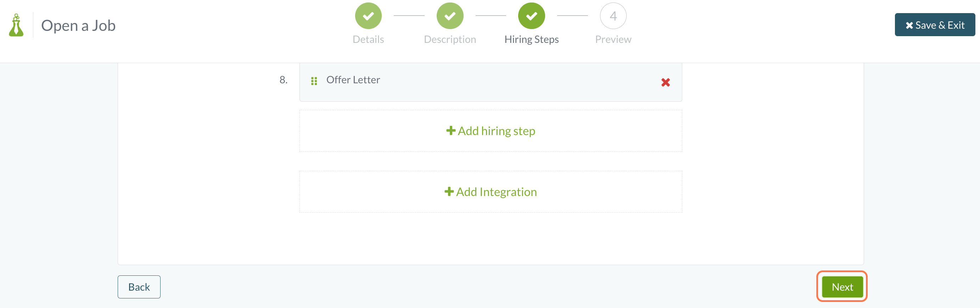
Task: Go to Next step button
Action: [842, 287]
